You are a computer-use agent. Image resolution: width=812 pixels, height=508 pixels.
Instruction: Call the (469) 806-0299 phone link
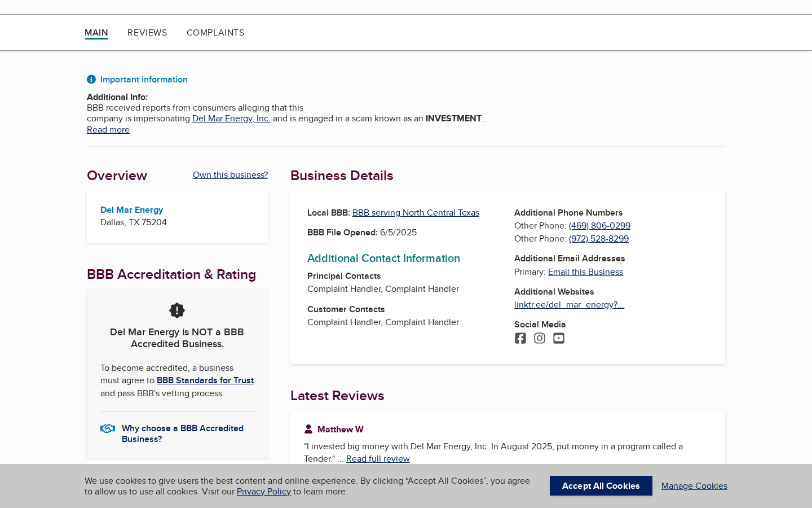click(x=599, y=226)
